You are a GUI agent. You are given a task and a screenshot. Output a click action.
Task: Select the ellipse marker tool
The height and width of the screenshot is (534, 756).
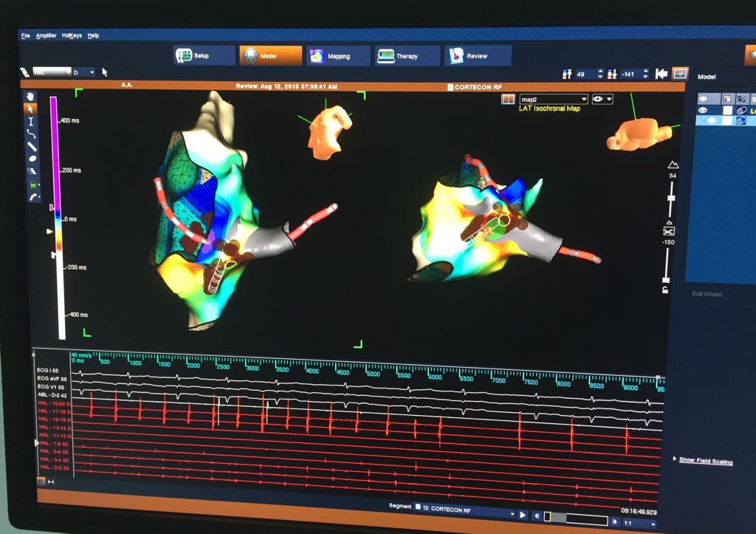click(32, 158)
